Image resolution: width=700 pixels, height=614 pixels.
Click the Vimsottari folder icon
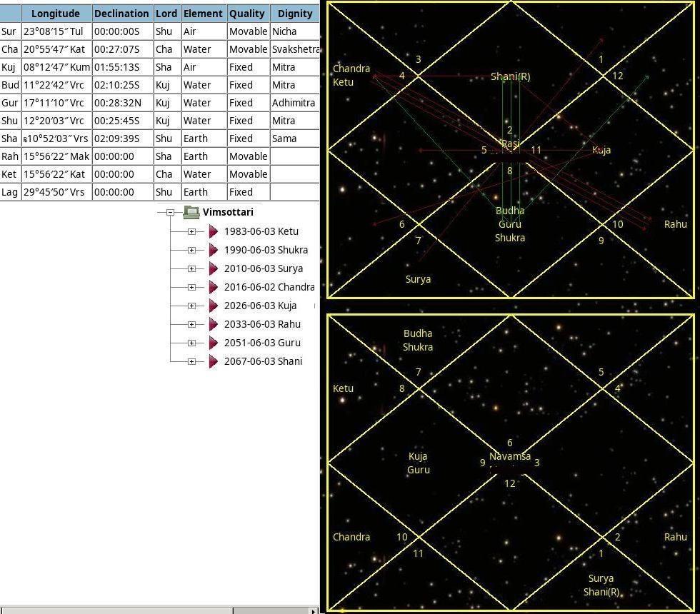click(x=191, y=212)
